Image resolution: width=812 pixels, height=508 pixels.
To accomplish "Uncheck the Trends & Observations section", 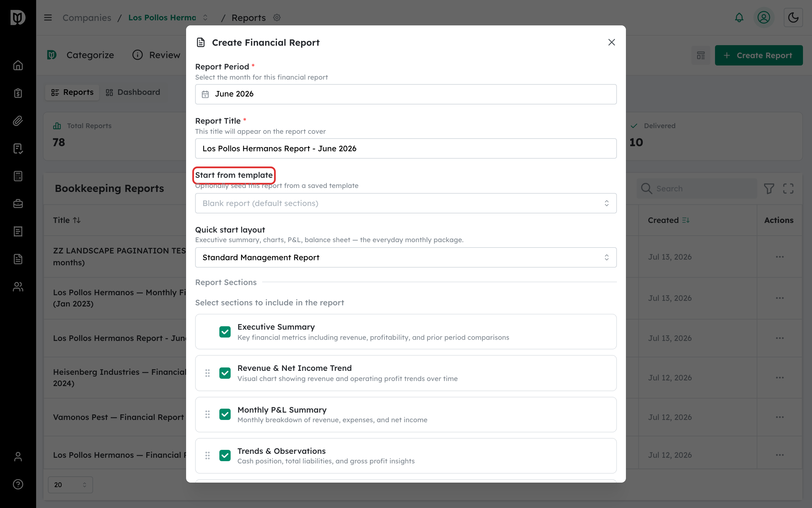I will pyautogui.click(x=225, y=456).
